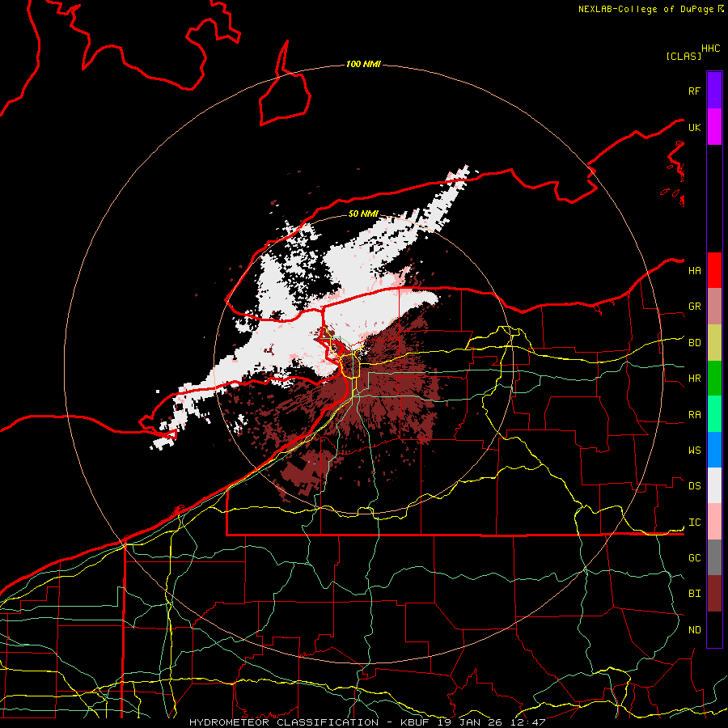The image size is (728, 728).
Task: Click the UK magenta legend swatch
Action: pyautogui.click(x=714, y=127)
